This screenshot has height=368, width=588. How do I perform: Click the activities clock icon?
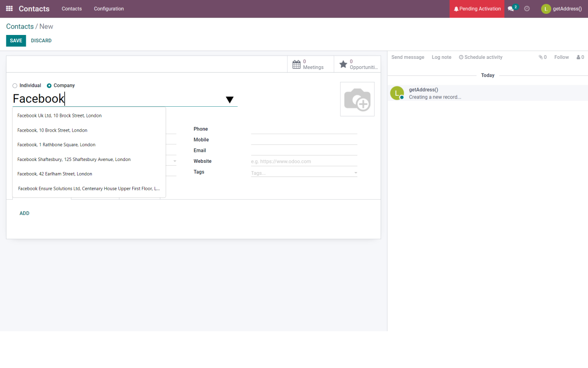click(x=527, y=9)
